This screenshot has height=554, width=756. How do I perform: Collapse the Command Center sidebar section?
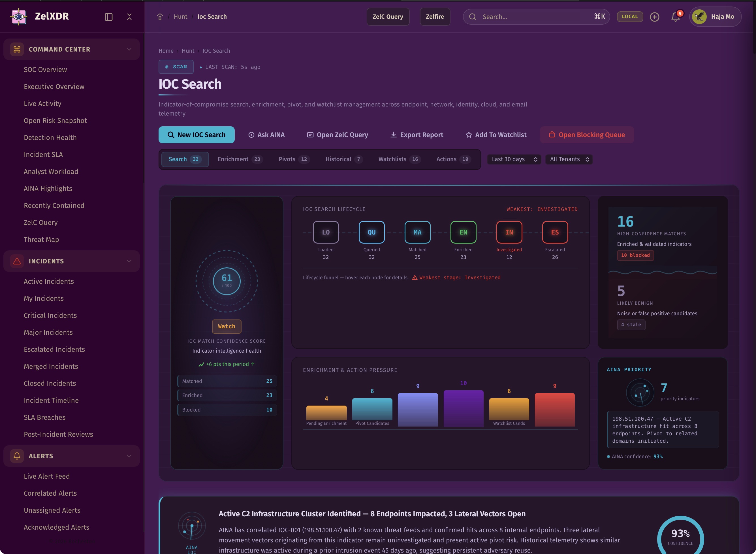click(x=129, y=49)
